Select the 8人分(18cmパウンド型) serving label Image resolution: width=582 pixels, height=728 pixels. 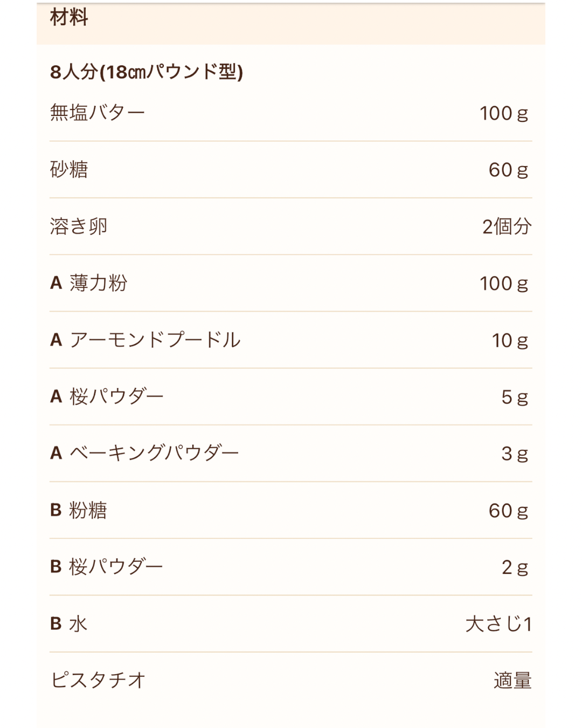146,71
